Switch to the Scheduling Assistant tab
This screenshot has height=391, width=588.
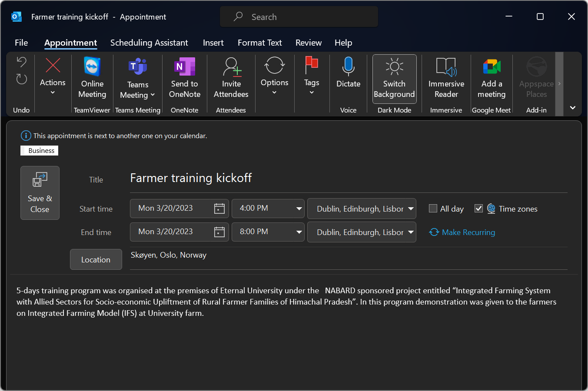tap(149, 43)
